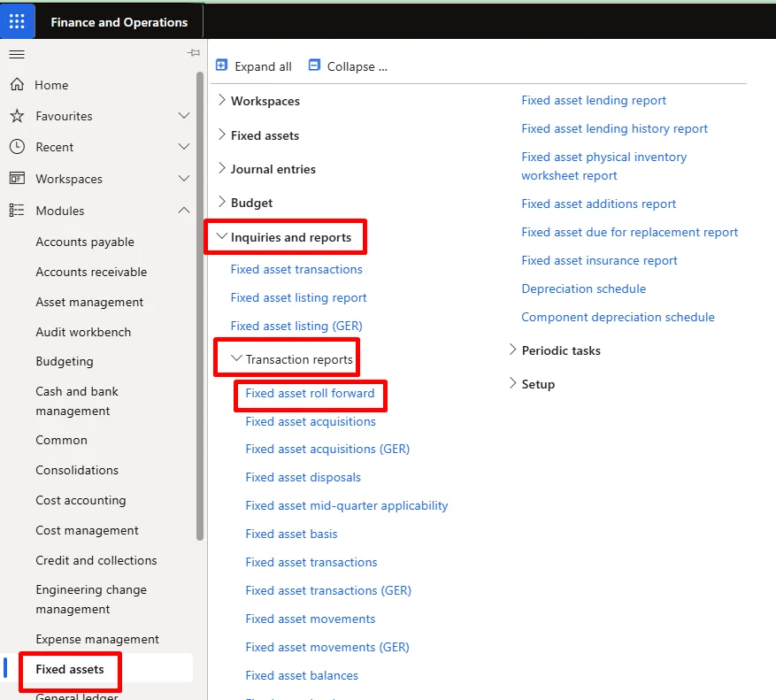Open Fixed asset physical inventory worksheet report
776x700 pixels.
(x=603, y=165)
